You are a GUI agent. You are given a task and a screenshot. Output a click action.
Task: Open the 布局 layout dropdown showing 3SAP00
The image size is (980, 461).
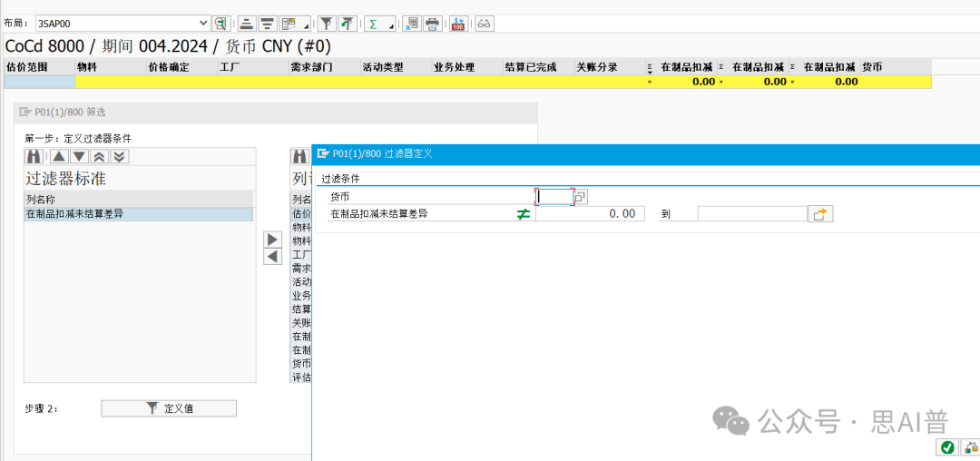click(203, 24)
